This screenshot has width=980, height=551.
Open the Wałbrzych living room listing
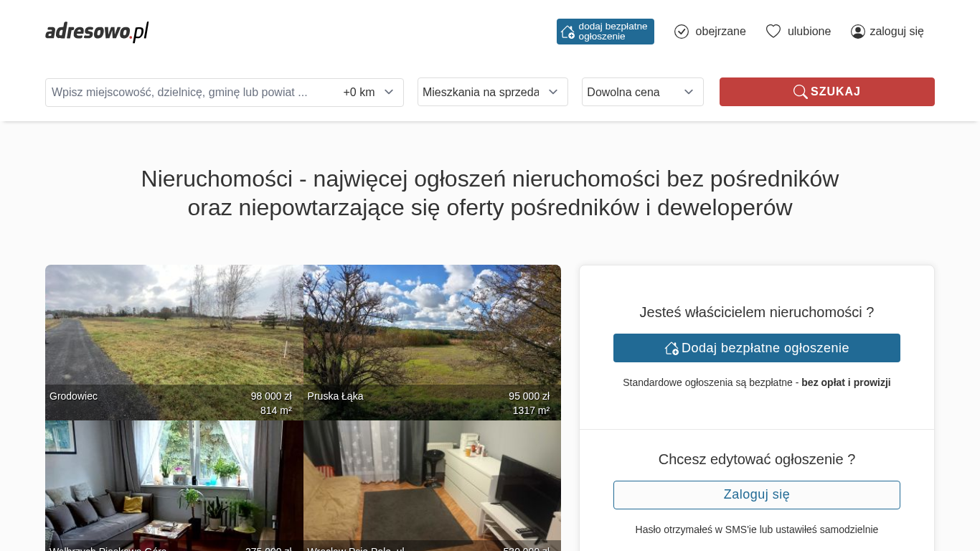[174, 484]
